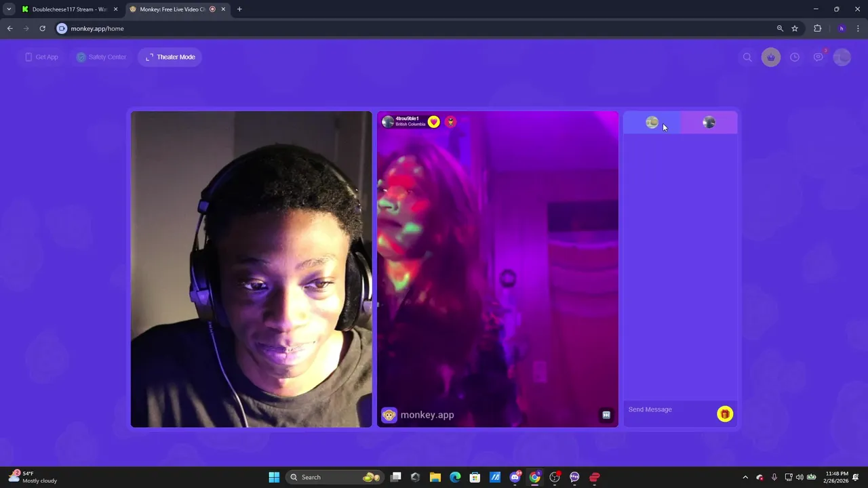Open the Chrome three-dot menu

(x=858, y=28)
